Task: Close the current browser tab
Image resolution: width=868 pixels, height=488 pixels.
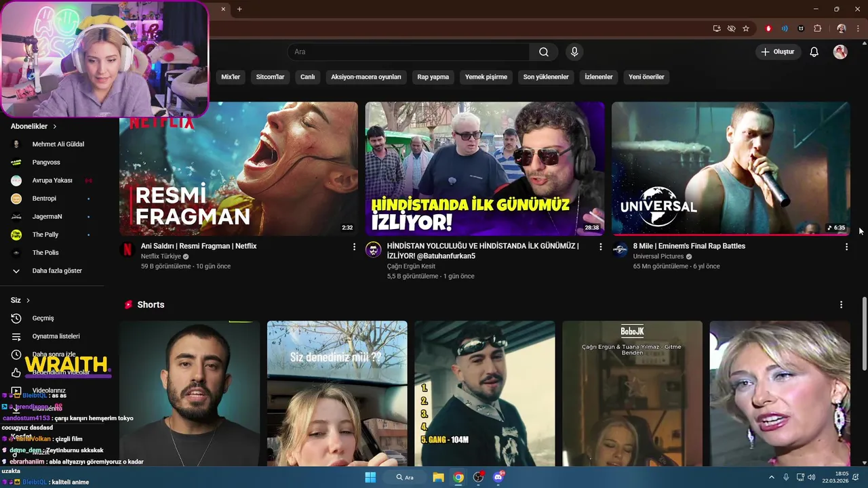Action: 223,9
